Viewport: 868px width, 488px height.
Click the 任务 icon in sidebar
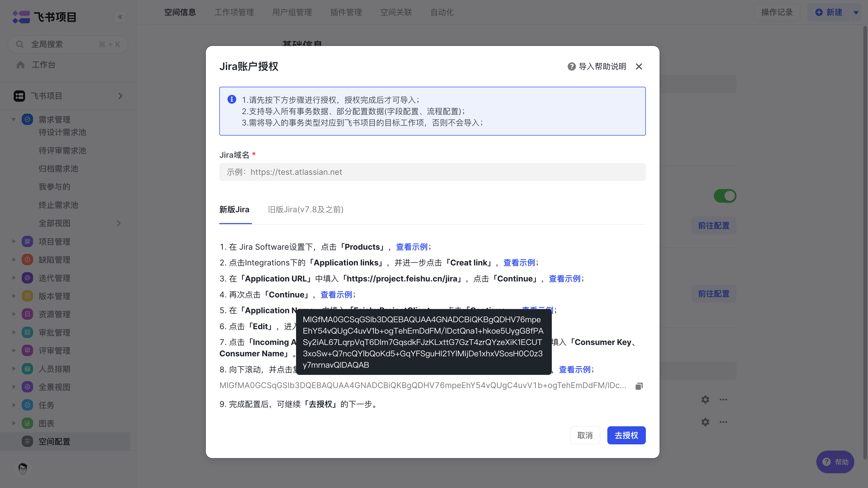pos(27,405)
